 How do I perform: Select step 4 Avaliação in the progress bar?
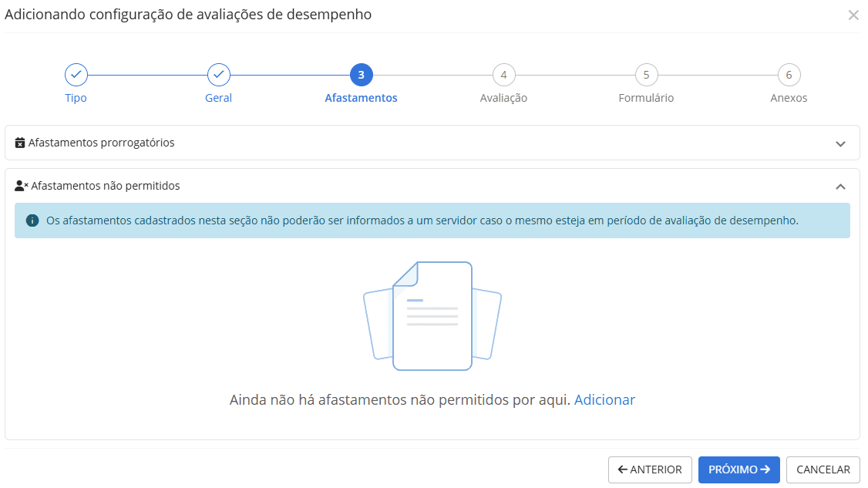tap(503, 75)
